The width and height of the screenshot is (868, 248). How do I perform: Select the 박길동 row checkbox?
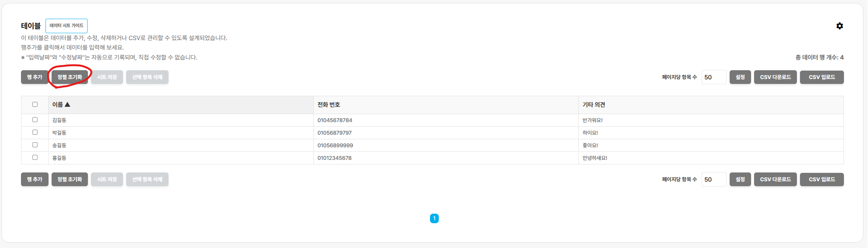[35, 132]
